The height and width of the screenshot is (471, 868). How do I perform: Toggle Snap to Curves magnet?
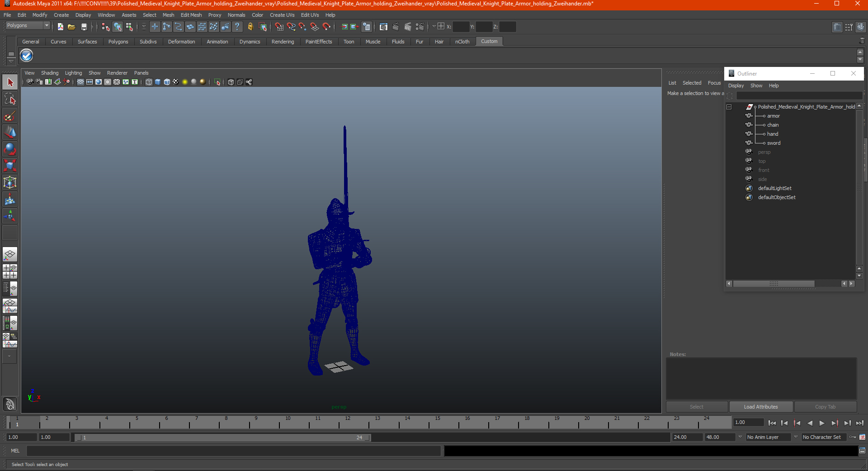(291, 27)
